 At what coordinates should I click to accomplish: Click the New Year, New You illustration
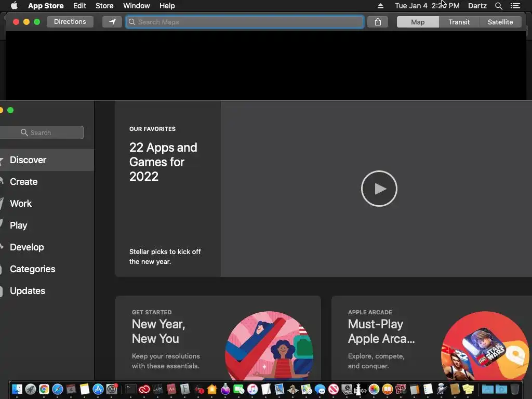269,345
